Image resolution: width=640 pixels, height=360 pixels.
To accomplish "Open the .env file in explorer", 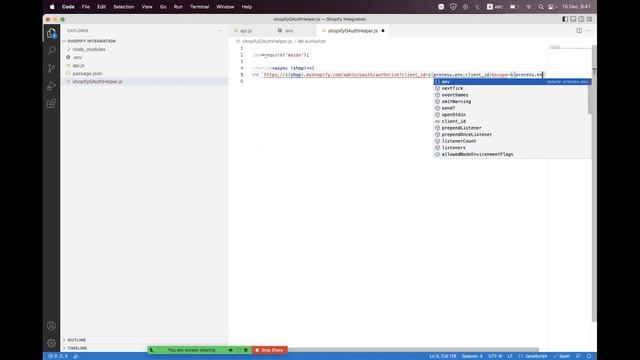I will point(77,58).
